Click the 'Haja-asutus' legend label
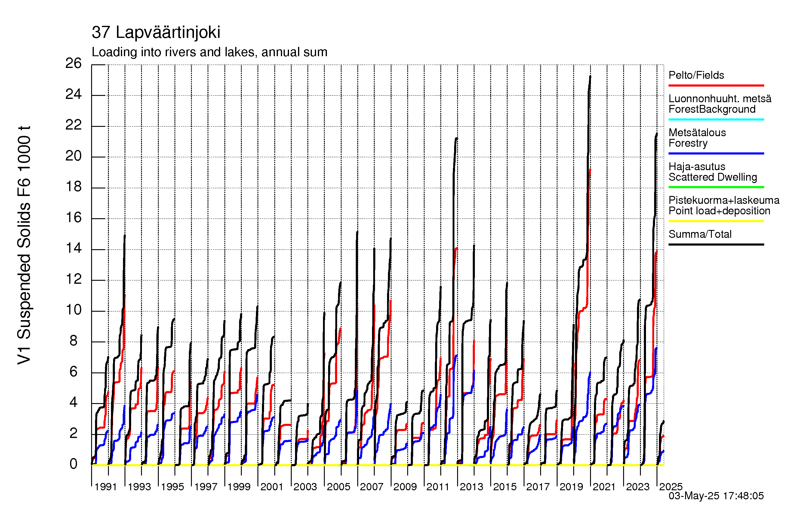 (697, 167)
